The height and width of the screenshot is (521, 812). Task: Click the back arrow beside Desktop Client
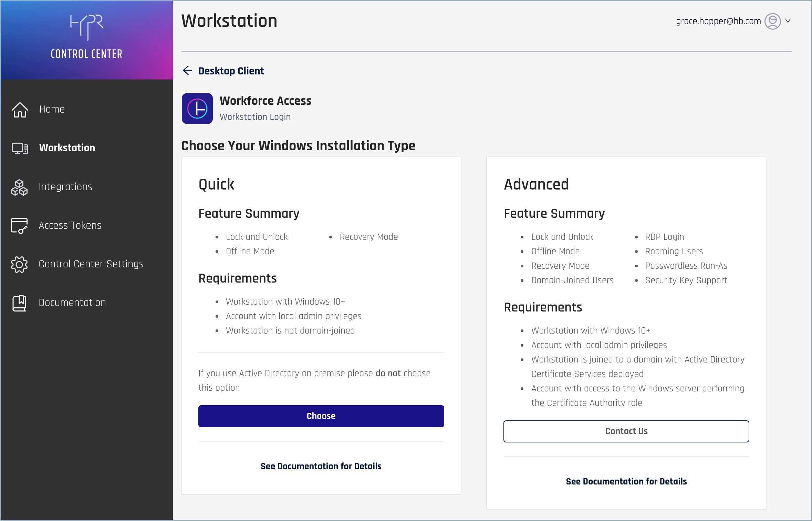(187, 71)
